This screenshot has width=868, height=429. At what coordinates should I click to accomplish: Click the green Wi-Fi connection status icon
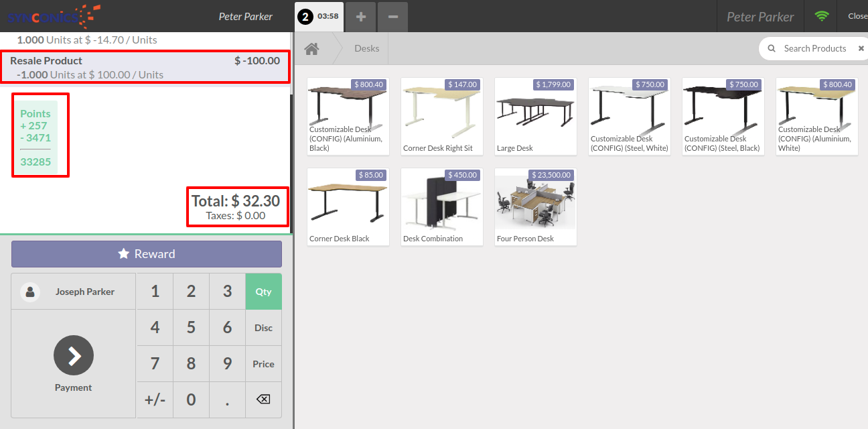821,16
